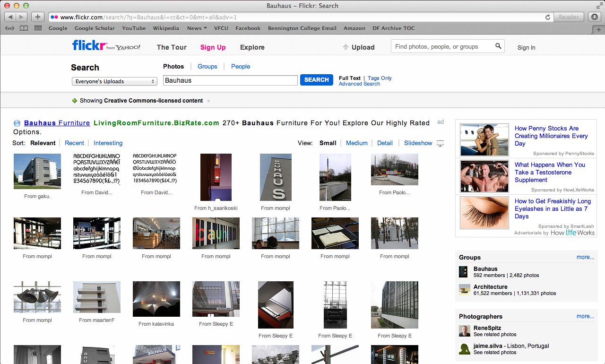Image resolution: width=605 pixels, height=364 pixels.
Task: Expand the News bookmarks folder
Action: point(197,28)
